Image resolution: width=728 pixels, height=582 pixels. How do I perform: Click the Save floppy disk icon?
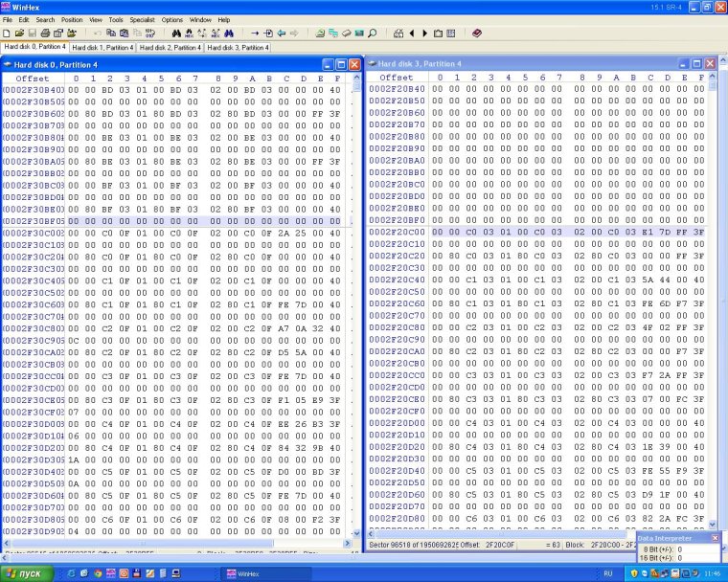[x=32, y=34]
